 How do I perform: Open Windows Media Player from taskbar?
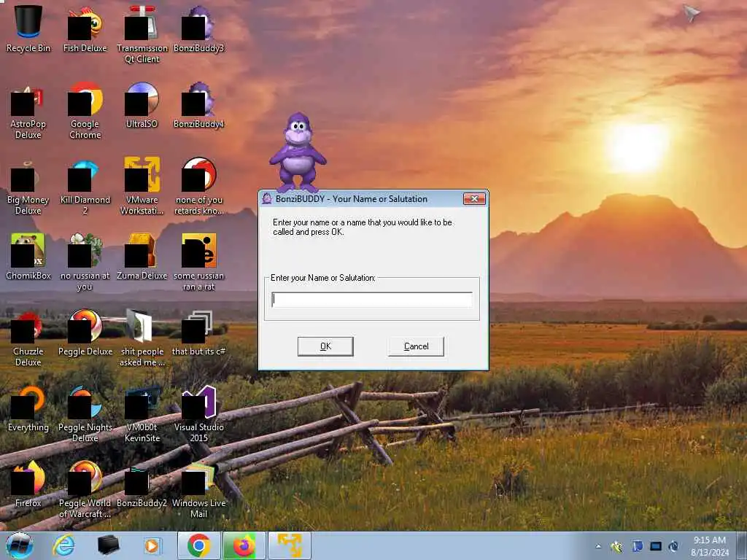pyautogui.click(x=152, y=545)
